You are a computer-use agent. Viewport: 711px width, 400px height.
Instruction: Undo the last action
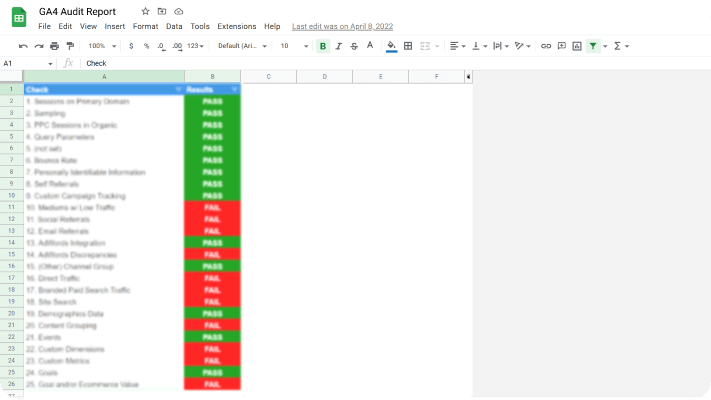pyautogui.click(x=23, y=46)
